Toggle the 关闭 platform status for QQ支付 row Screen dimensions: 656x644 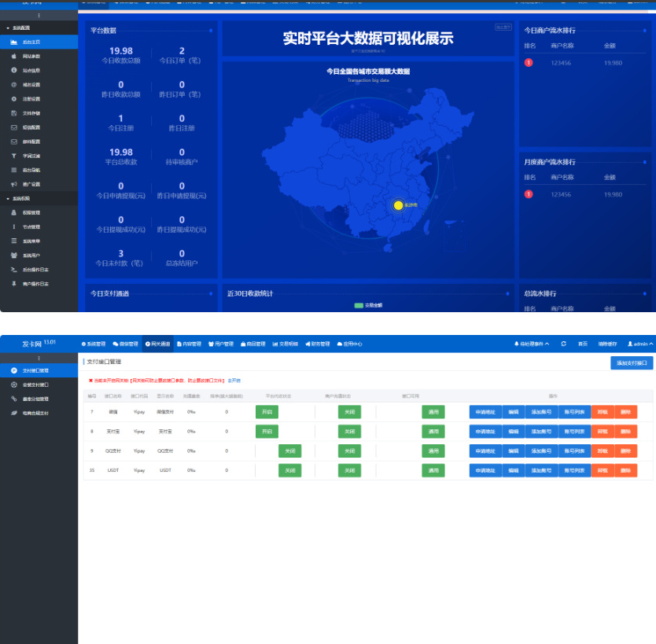tap(290, 451)
